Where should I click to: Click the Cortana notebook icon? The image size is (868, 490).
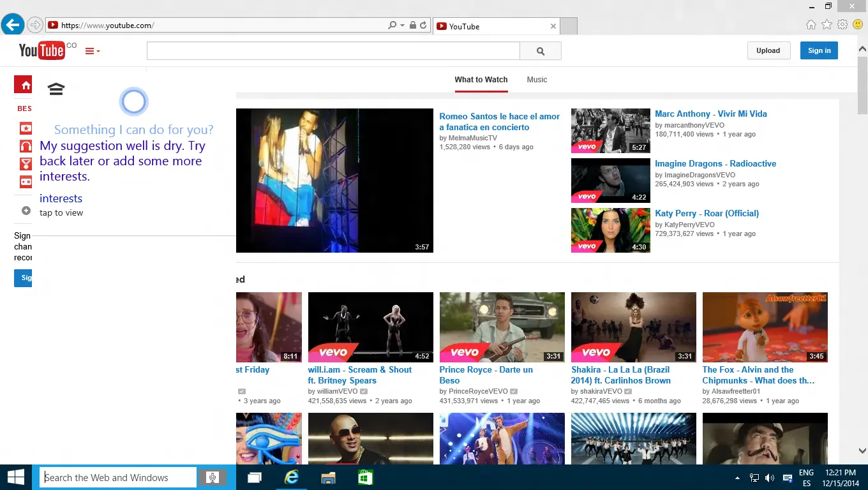pyautogui.click(x=56, y=89)
